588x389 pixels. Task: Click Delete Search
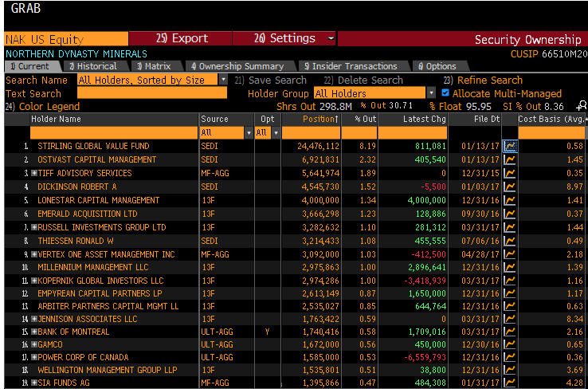click(x=363, y=81)
